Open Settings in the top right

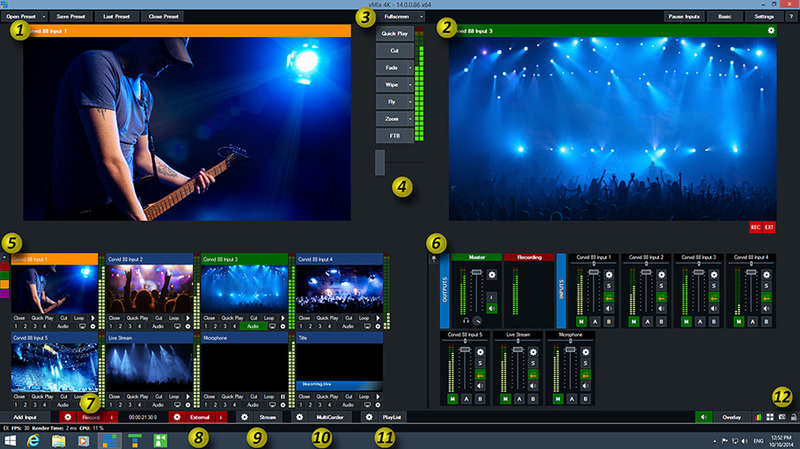(x=764, y=17)
